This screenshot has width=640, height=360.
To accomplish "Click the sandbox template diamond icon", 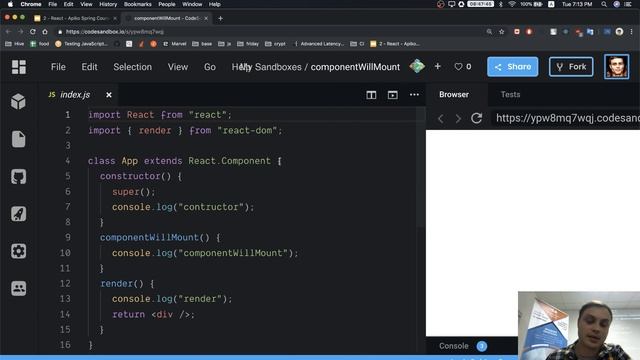I will [417, 66].
